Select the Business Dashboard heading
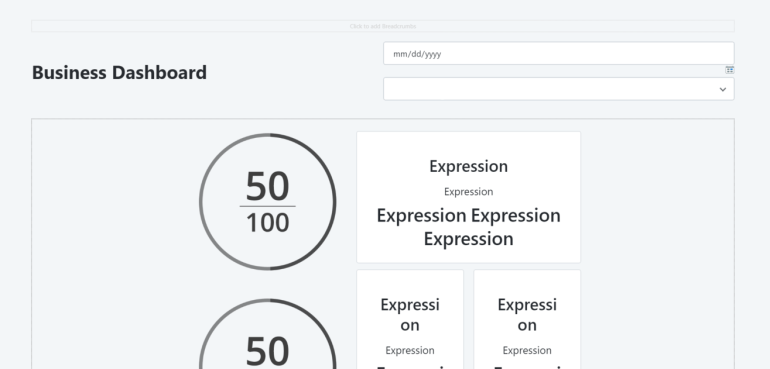 [x=119, y=72]
